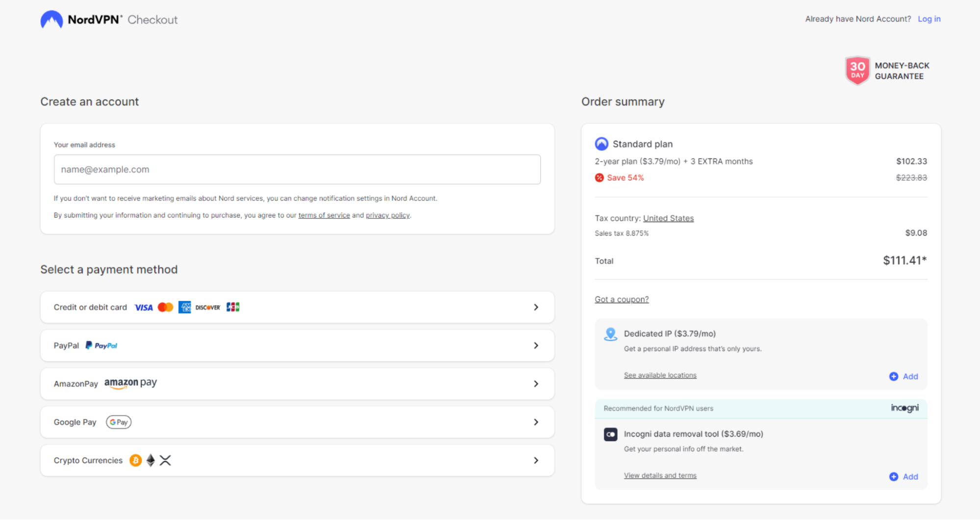The image size is (980, 520).
Task: Click the Dedicated IP location pin icon
Action: (x=610, y=334)
